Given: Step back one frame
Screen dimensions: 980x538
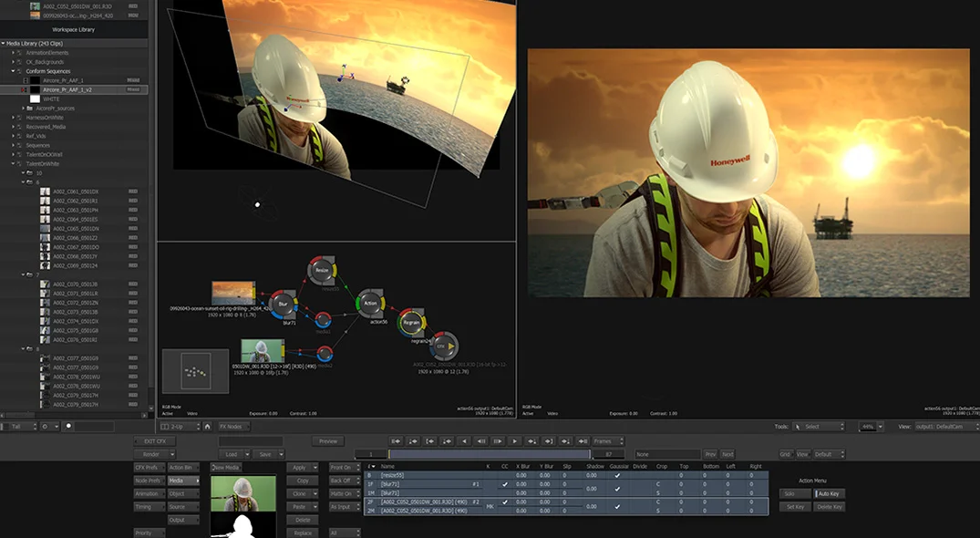Looking at the screenshot, I should click(480, 441).
